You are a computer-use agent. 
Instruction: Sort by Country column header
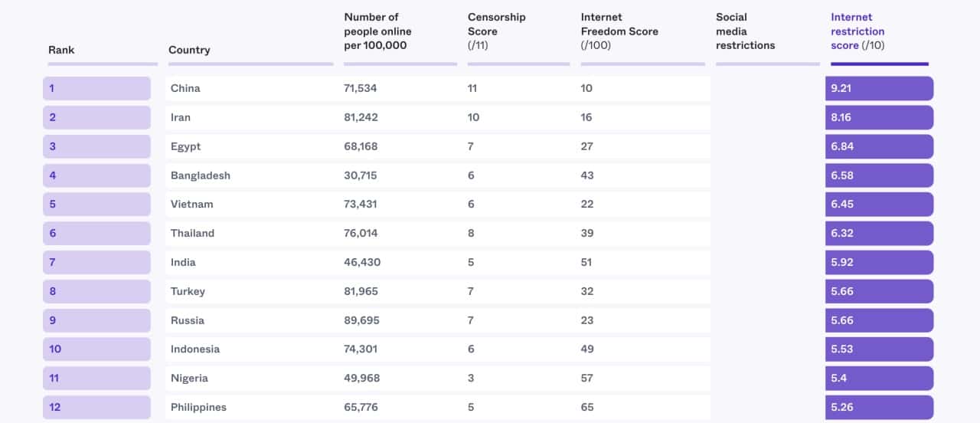click(189, 50)
